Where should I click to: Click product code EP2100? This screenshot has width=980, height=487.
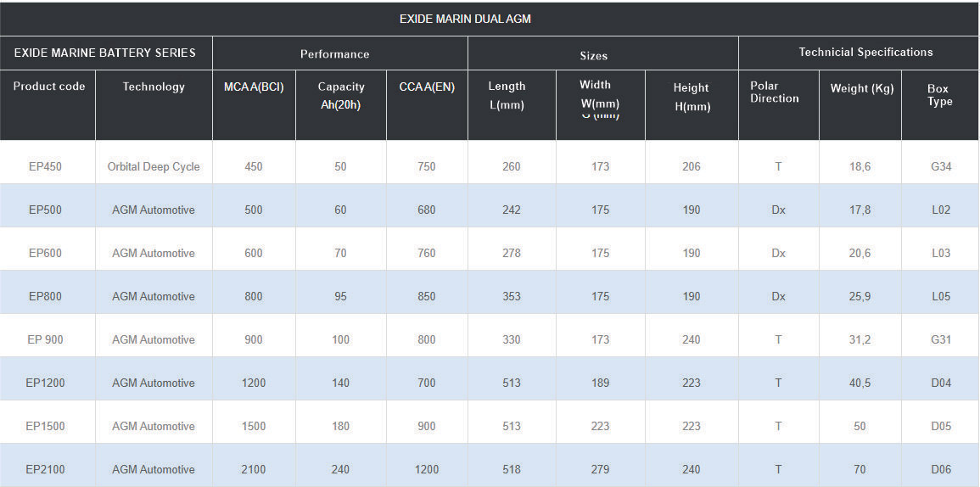[x=45, y=469]
